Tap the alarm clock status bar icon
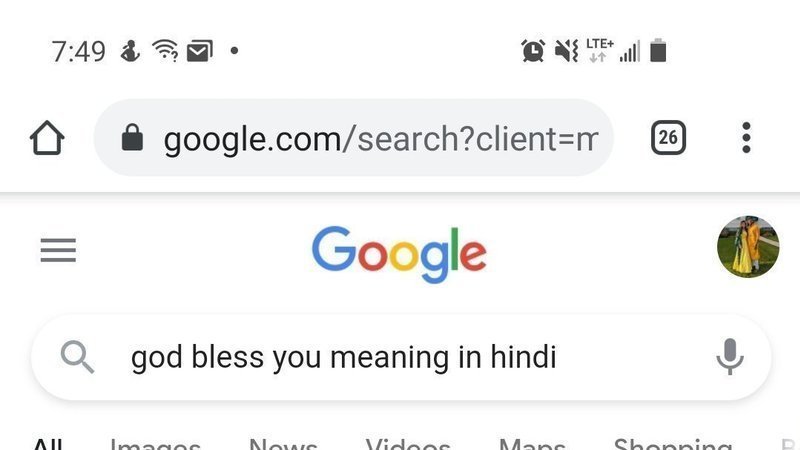The height and width of the screenshot is (450, 800). point(533,50)
